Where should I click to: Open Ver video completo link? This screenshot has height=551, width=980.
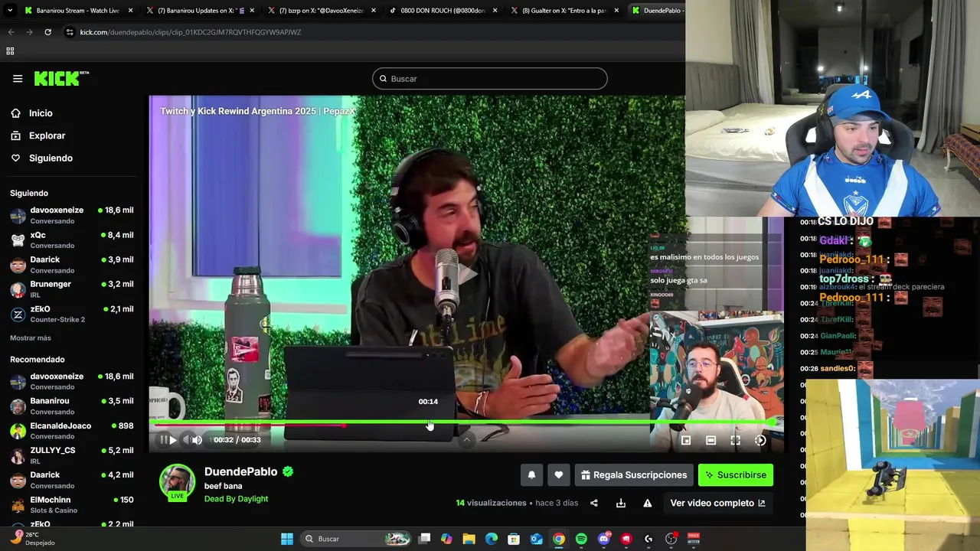717,503
